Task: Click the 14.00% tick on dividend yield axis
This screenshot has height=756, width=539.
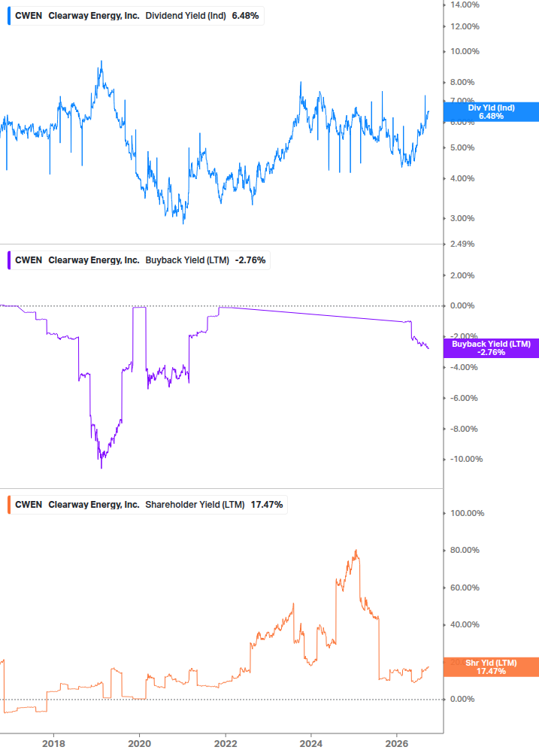Action: pyautogui.click(x=465, y=5)
